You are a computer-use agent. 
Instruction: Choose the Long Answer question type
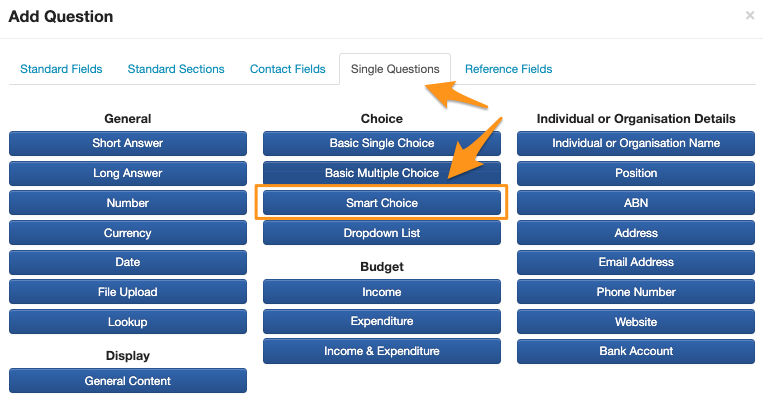tap(128, 173)
